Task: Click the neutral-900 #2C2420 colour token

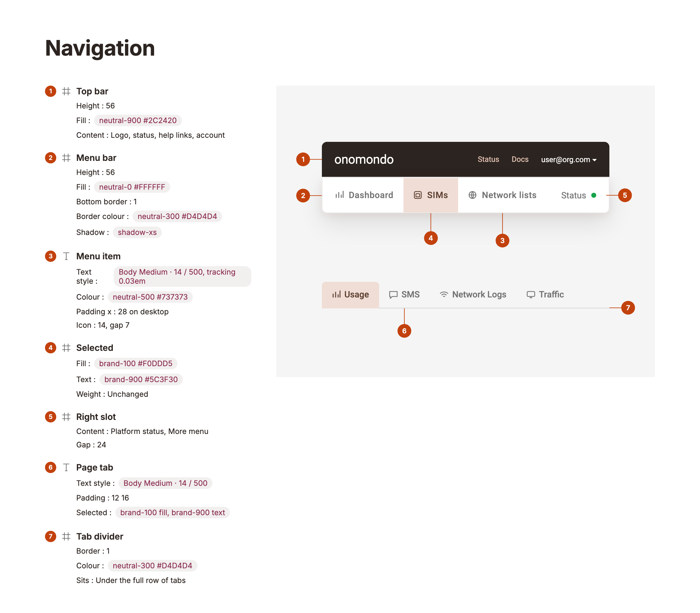Action: point(138,120)
